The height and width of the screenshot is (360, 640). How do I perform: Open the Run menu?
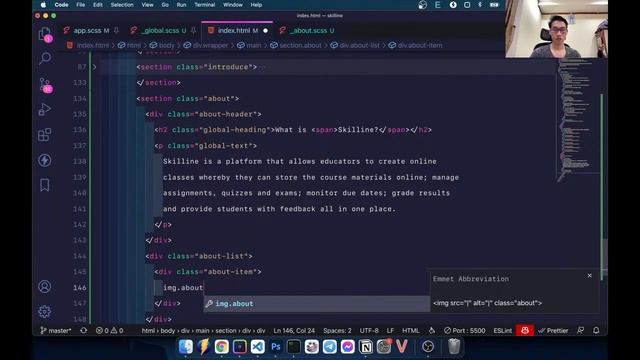point(181,5)
